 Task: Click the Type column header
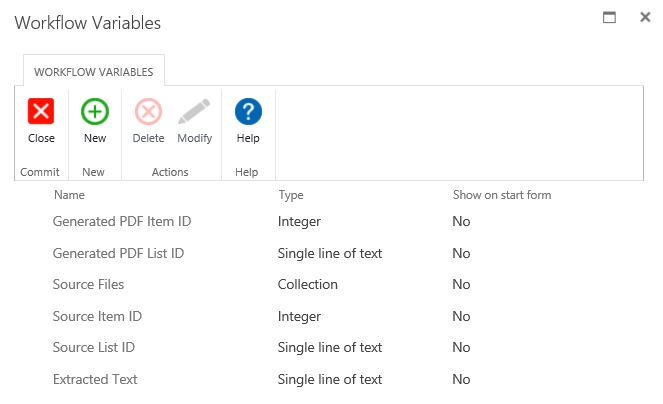[x=291, y=195]
